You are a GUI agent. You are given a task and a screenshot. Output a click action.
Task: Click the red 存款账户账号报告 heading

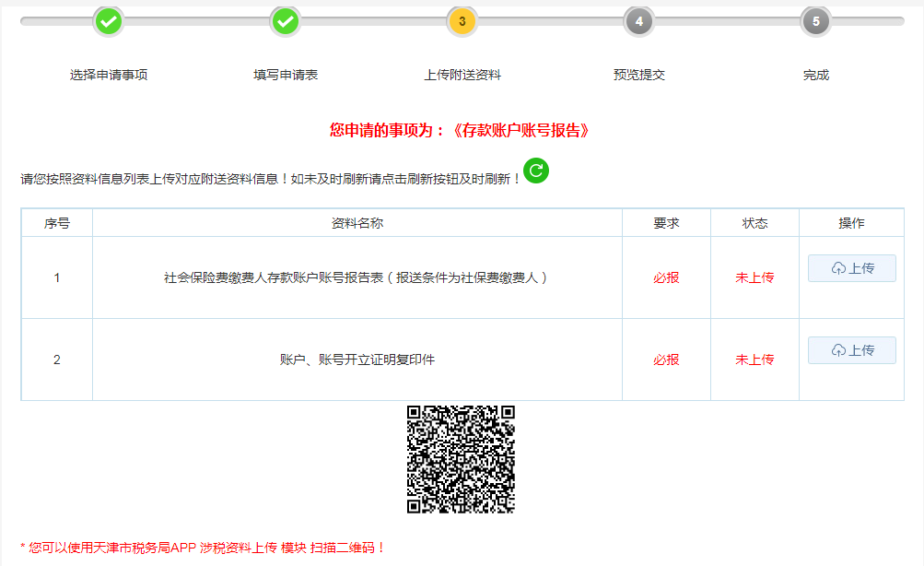coord(459,130)
